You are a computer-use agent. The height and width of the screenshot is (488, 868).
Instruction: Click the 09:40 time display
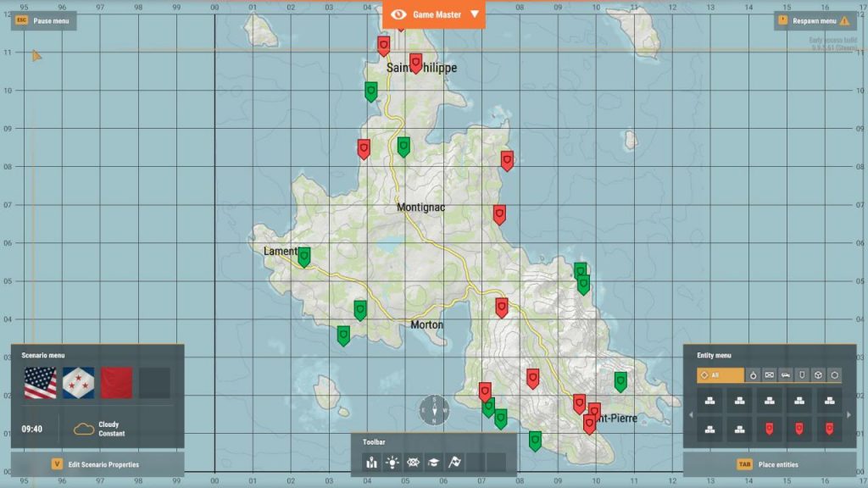point(32,430)
